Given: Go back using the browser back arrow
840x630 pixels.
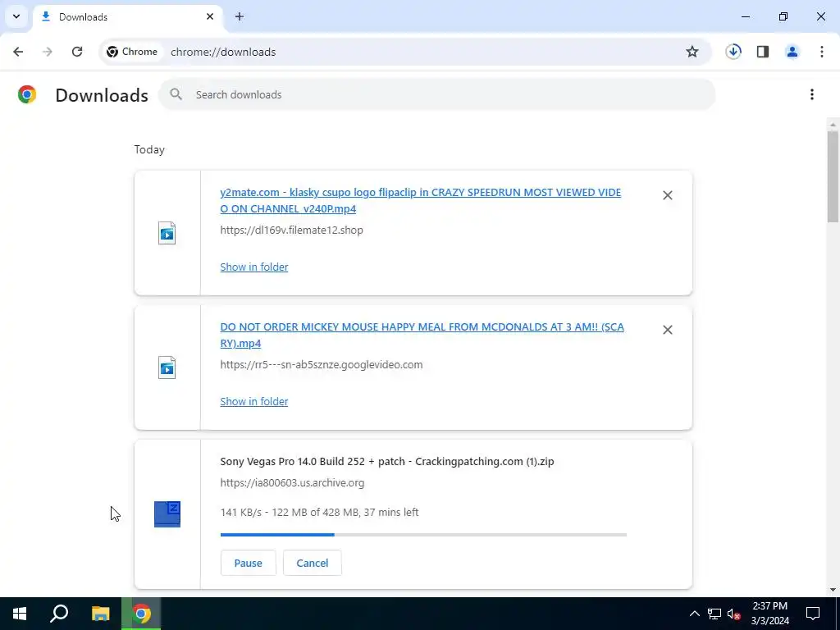Looking at the screenshot, I should pyautogui.click(x=18, y=52).
